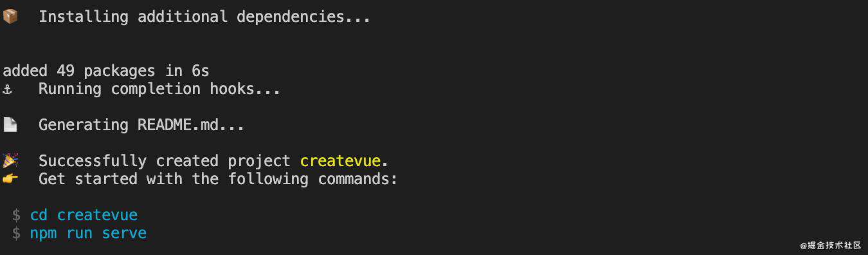The width and height of the screenshot is (868, 255).
Task: Click the text Installing additional dependencies
Action: tap(204, 17)
